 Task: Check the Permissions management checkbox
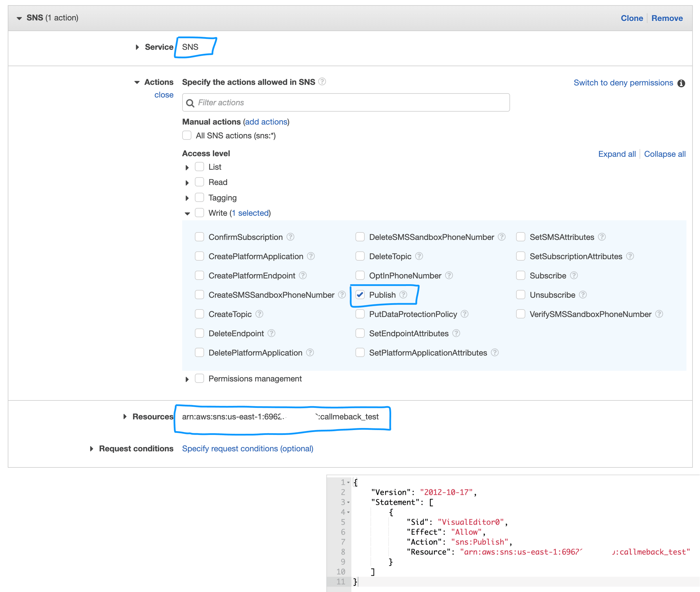point(199,379)
